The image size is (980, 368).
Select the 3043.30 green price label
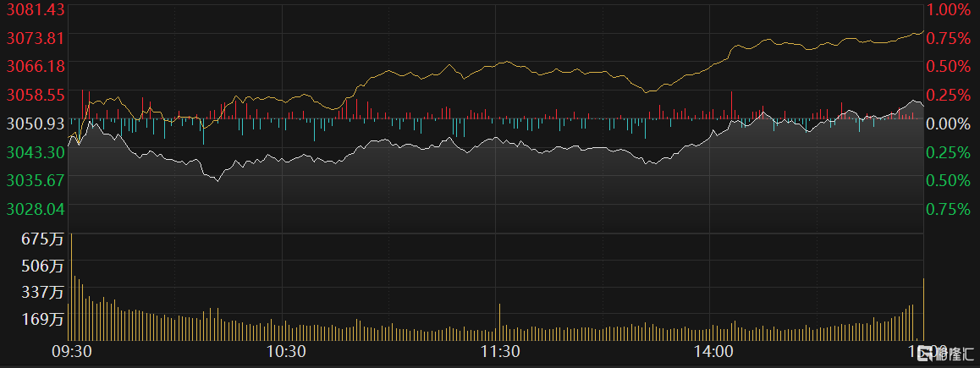pyautogui.click(x=36, y=152)
